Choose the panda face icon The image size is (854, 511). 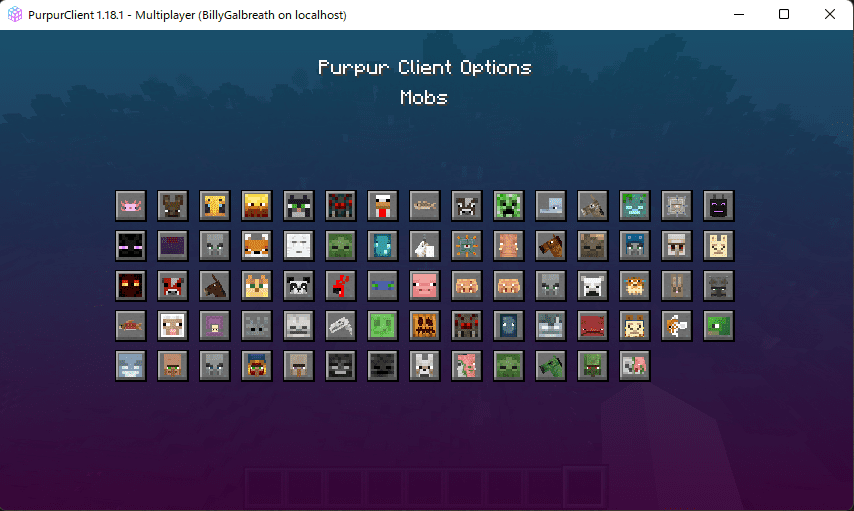pyautogui.click(x=299, y=285)
